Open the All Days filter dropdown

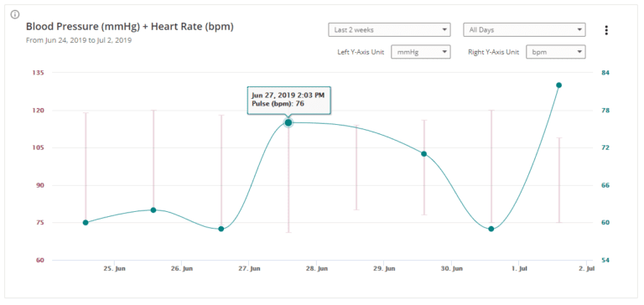point(524,30)
